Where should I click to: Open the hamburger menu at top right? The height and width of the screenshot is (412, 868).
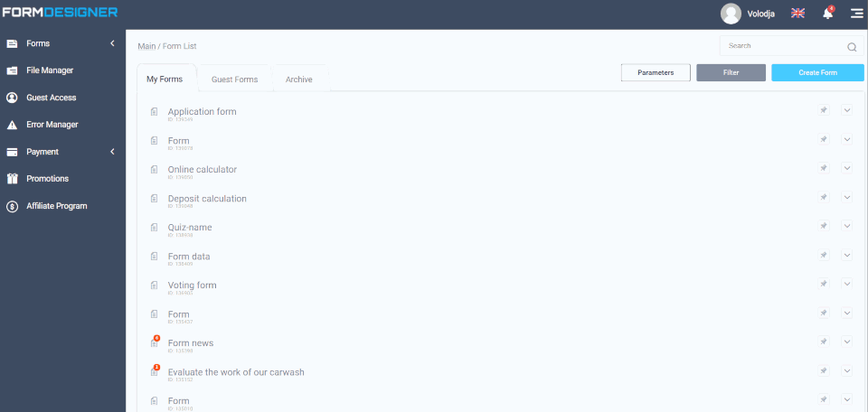click(x=856, y=14)
